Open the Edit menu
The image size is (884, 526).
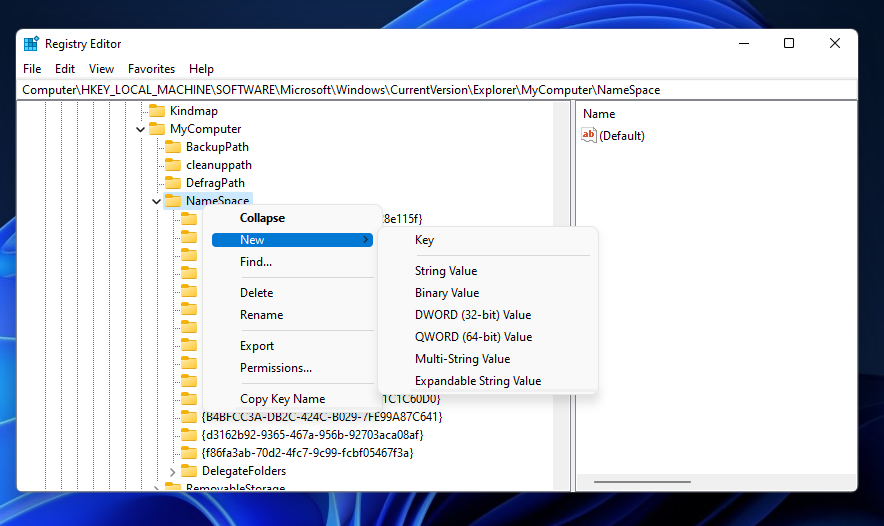65,69
